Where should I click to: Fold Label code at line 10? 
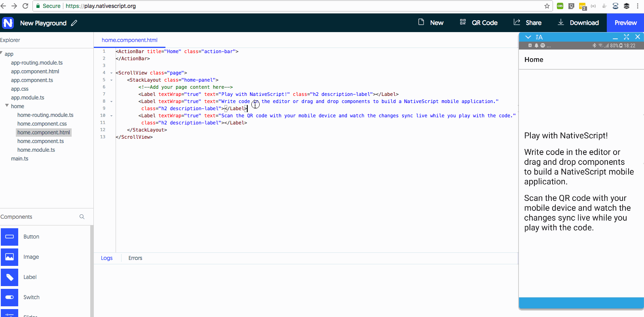[111, 116]
